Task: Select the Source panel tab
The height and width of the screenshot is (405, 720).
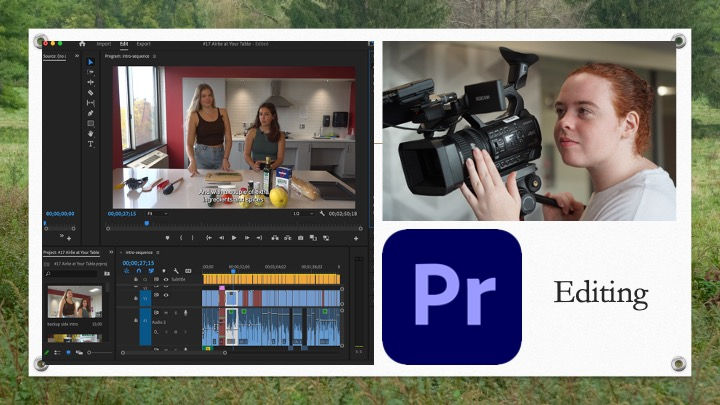Action: [x=55, y=56]
